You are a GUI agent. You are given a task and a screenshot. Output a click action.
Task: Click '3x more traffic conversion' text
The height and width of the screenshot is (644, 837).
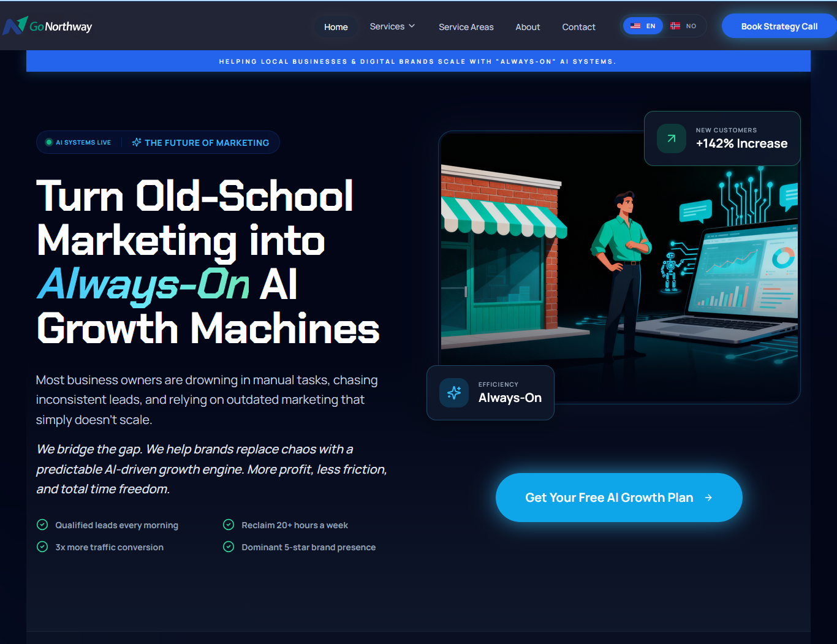click(109, 547)
